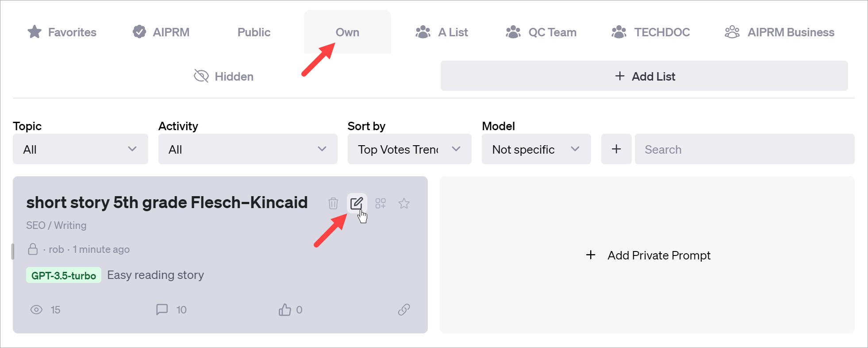Click the thumbs up vote icon
Screen dimensions: 868x348
[x=285, y=309]
